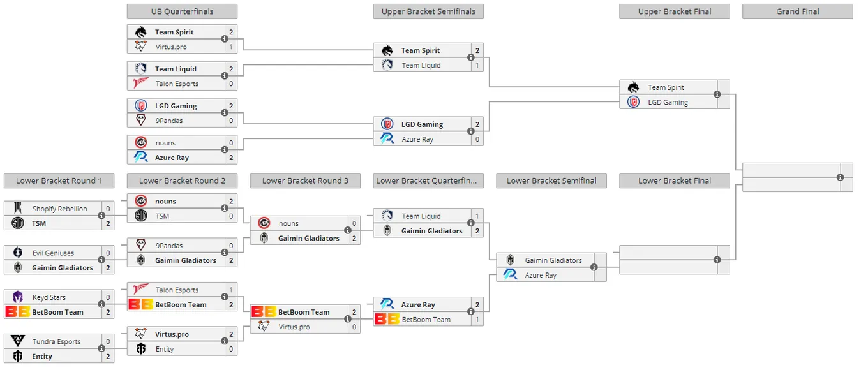Open match info for the Grand Final

pos(841,177)
